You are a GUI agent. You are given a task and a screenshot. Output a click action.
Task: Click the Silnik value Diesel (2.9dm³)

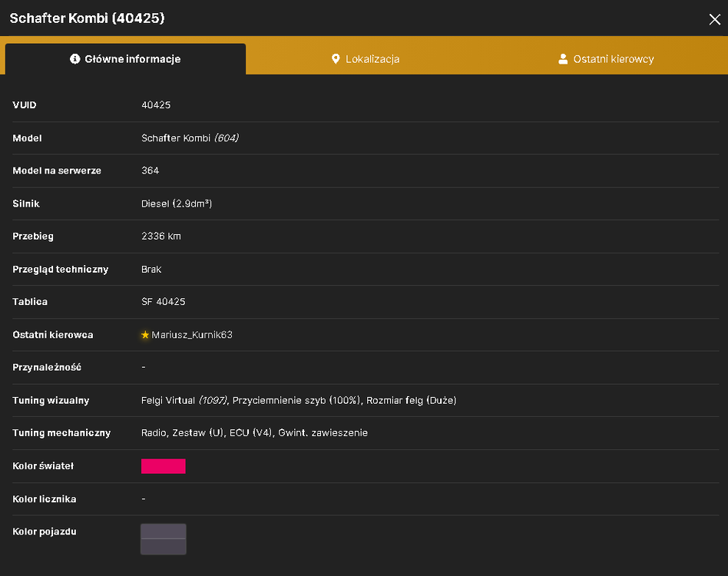coord(177,204)
